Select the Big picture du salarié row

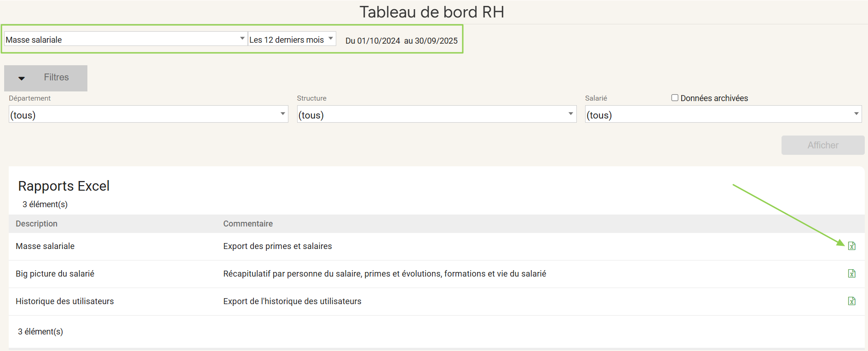pyautogui.click(x=55, y=274)
